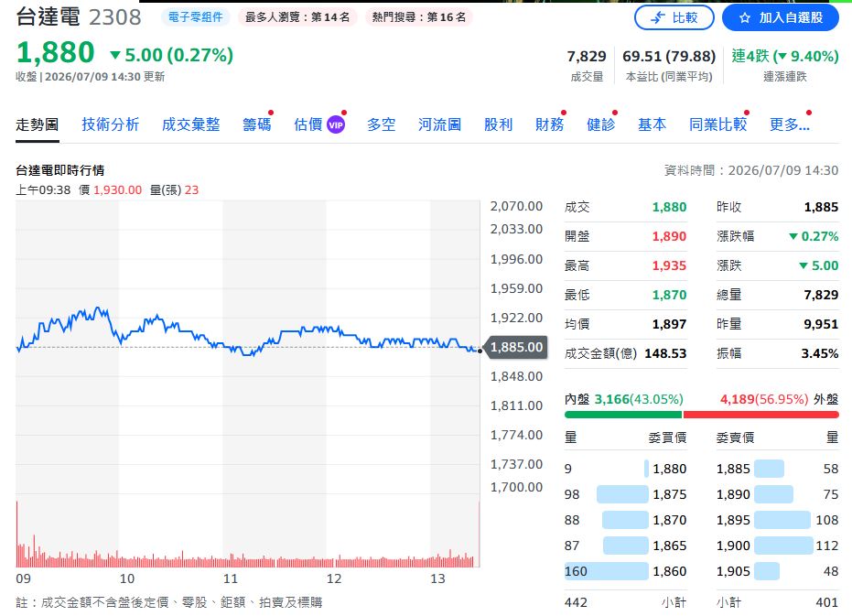This screenshot has width=852, height=616.
Task: Click the purple VIP badge beside 估價
Action: (x=336, y=125)
